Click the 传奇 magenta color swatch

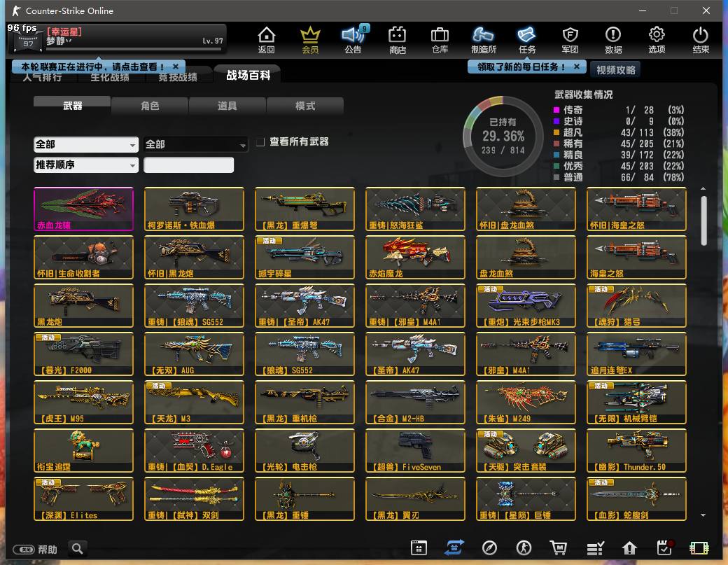pos(556,110)
